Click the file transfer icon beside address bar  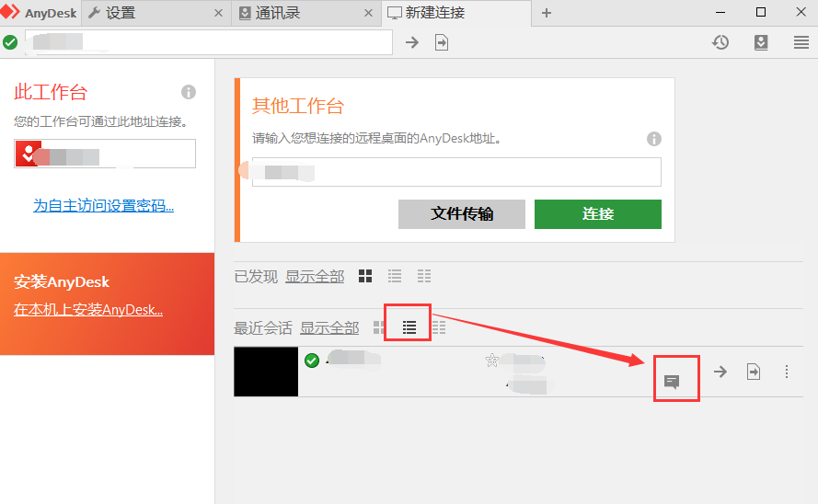pos(442,42)
